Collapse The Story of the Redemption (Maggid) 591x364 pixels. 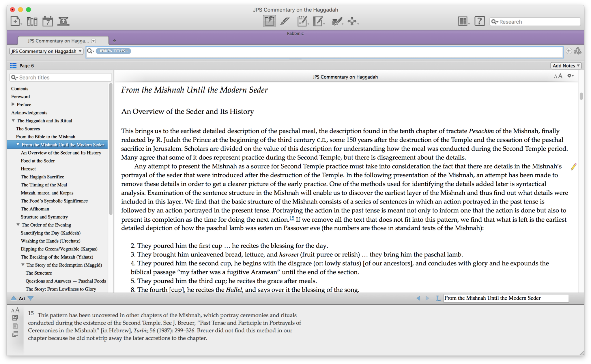23,265
